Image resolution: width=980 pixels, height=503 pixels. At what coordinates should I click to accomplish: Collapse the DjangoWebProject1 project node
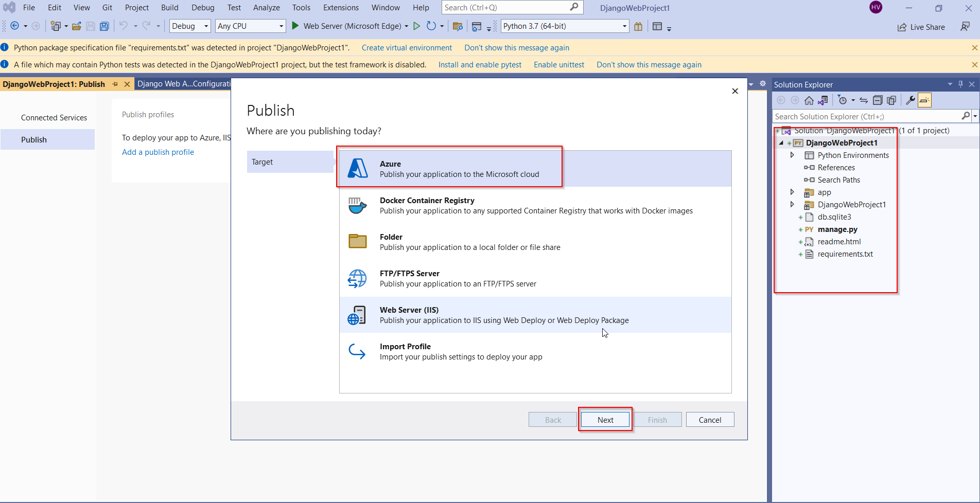tap(781, 143)
